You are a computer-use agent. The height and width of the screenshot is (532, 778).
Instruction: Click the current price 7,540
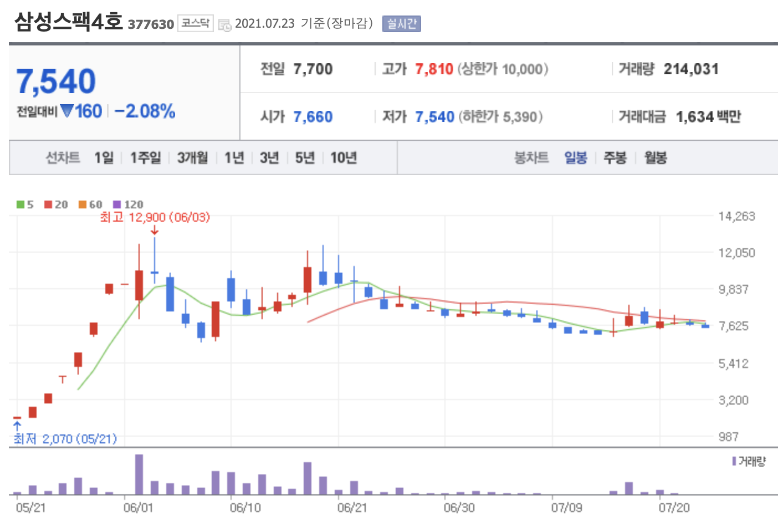pos(56,81)
